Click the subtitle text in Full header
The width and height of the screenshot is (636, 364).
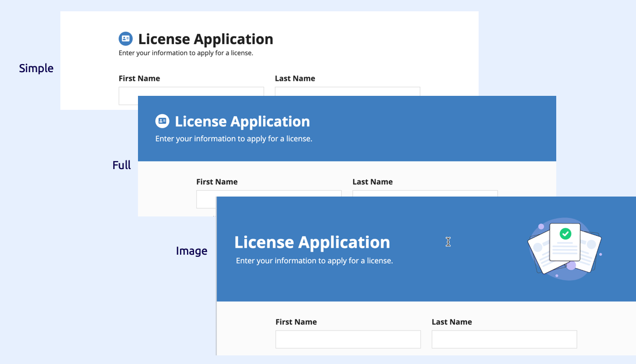click(233, 138)
